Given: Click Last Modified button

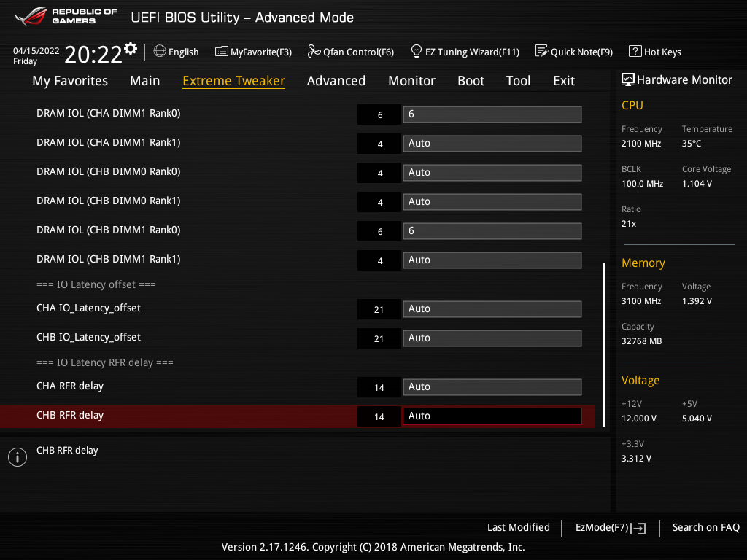Looking at the screenshot, I should (519, 528).
